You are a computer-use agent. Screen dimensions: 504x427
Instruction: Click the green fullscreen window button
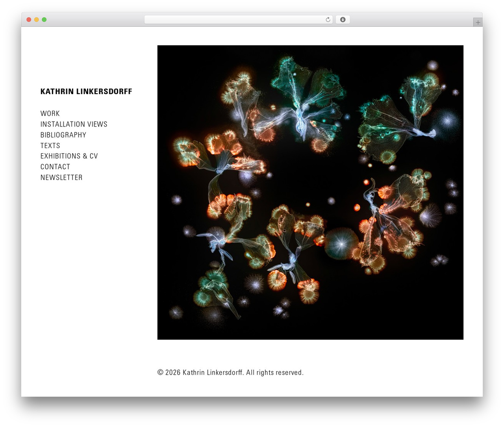[44, 20]
